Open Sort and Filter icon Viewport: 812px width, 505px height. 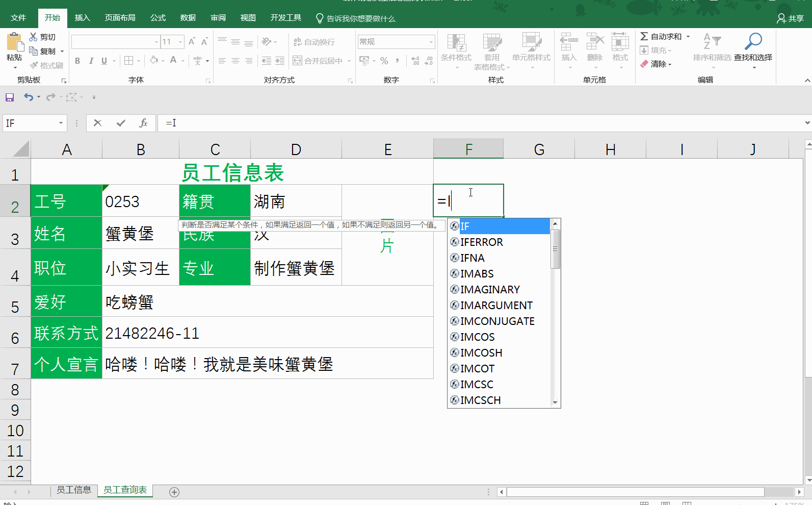click(x=712, y=41)
